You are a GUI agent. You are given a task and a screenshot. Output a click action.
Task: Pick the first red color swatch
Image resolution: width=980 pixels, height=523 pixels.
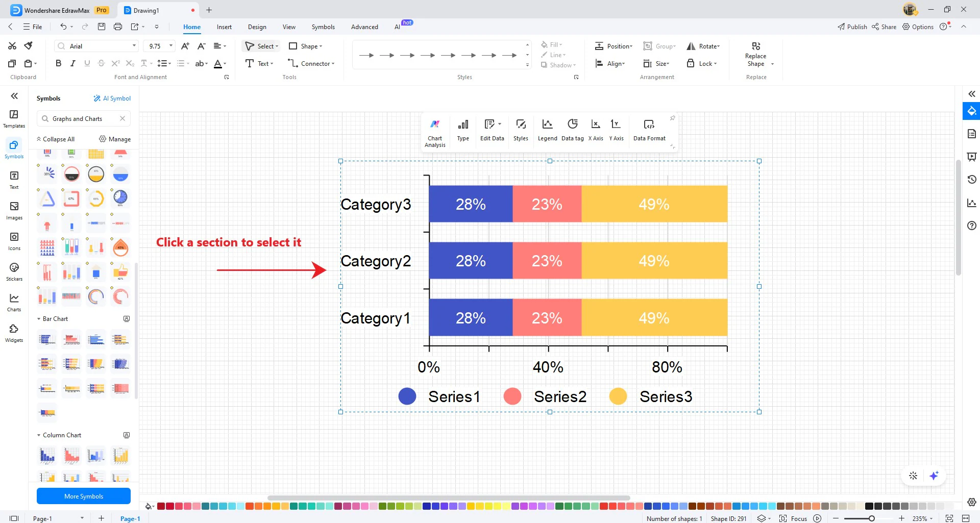point(161,506)
